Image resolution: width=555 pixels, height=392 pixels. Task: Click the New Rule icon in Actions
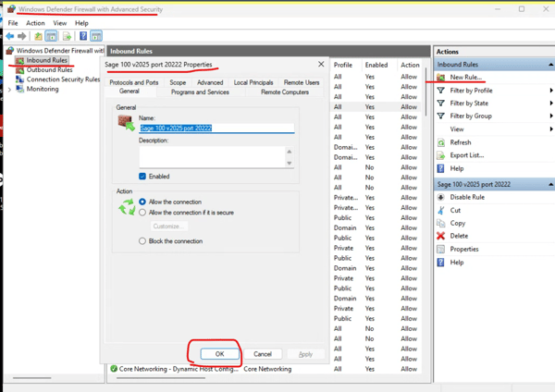tap(441, 78)
